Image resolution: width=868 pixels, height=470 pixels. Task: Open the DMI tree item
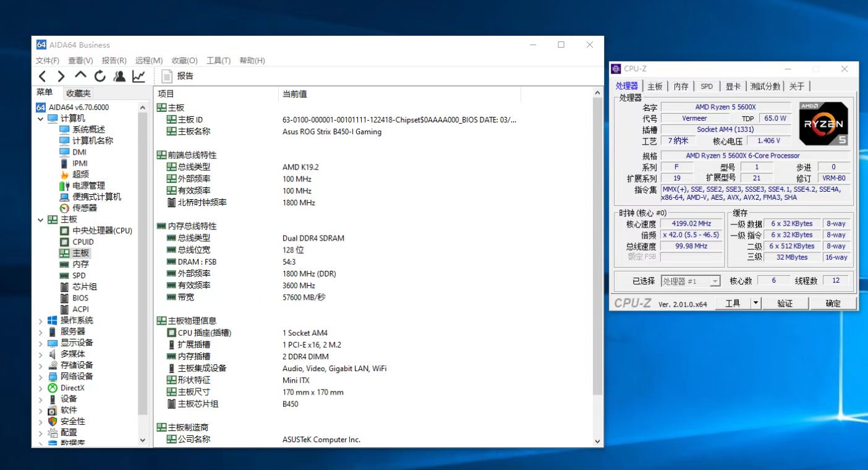pyautogui.click(x=79, y=152)
